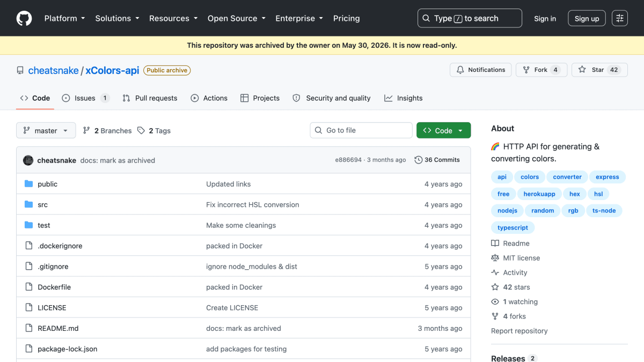The image size is (644, 362).
Task: Expand the Resources menu
Action: [173, 18]
